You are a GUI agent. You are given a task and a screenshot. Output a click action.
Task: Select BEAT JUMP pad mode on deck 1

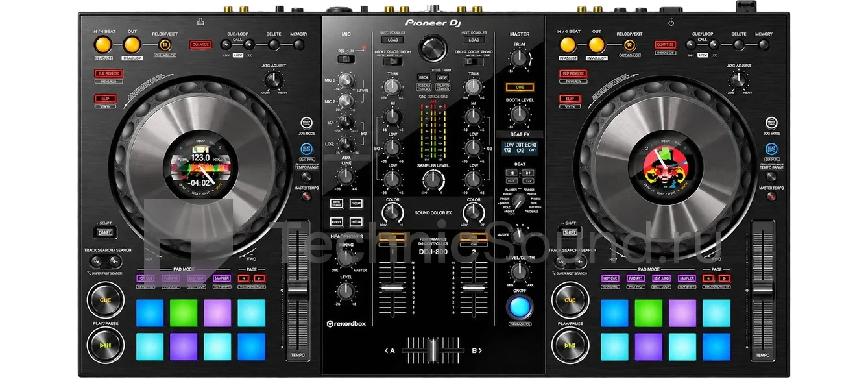(196, 278)
